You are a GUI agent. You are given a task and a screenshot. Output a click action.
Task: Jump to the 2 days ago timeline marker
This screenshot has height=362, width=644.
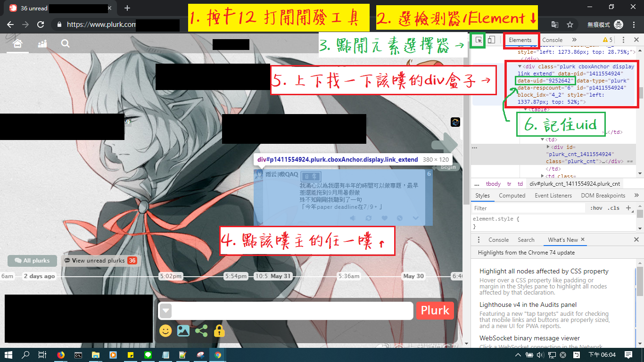point(39,276)
